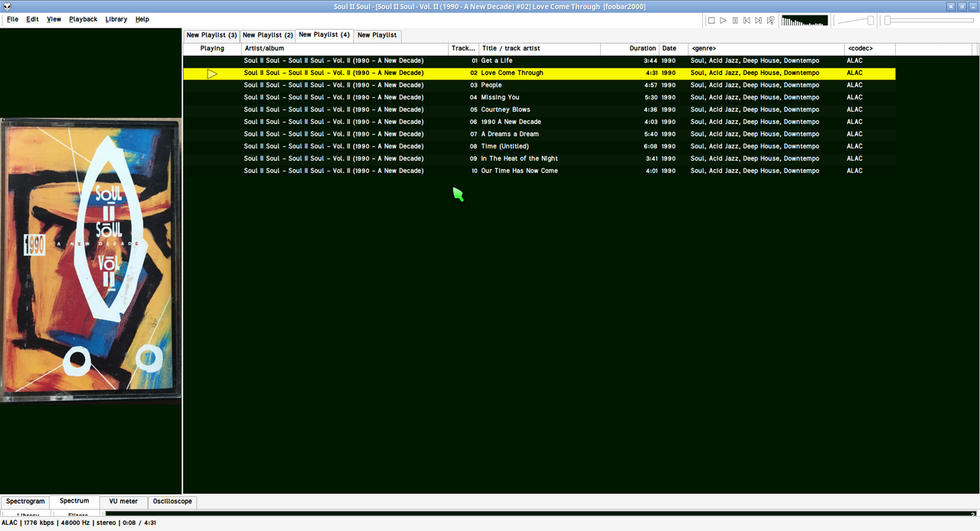Open the unnumbered New Playlist tab
980x531 pixels.
click(x=377, y=35)
